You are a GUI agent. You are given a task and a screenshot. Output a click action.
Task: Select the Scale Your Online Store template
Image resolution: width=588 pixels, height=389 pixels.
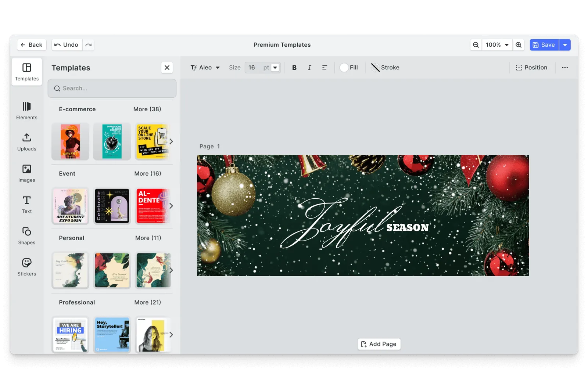(153, 141)
